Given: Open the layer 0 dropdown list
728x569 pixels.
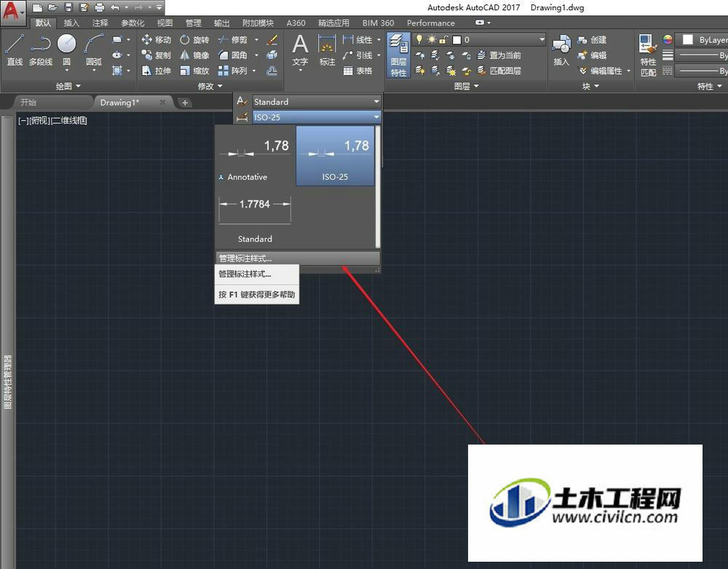Looking at the screenshot, I should (542, 39).
